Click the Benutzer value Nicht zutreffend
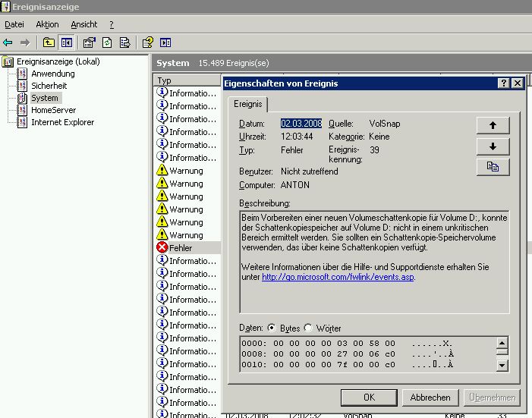This screenshot has width=532, height=418. click(x=309, y=171)
